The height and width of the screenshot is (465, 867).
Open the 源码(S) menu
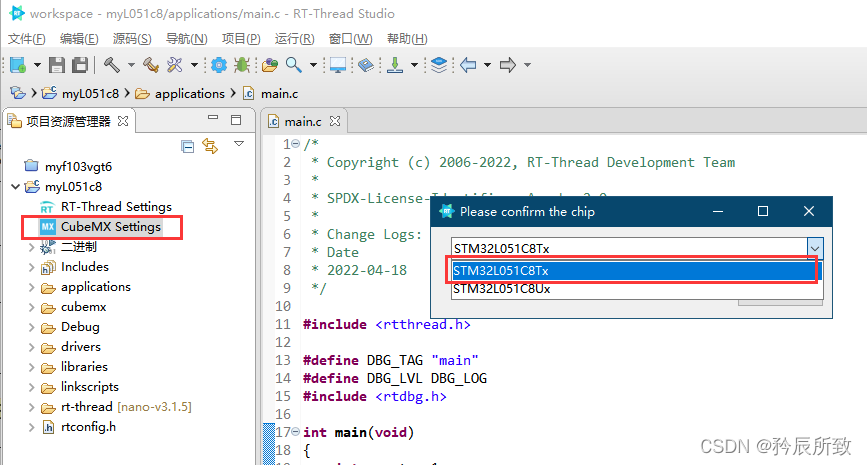click(x=132, y=39)
